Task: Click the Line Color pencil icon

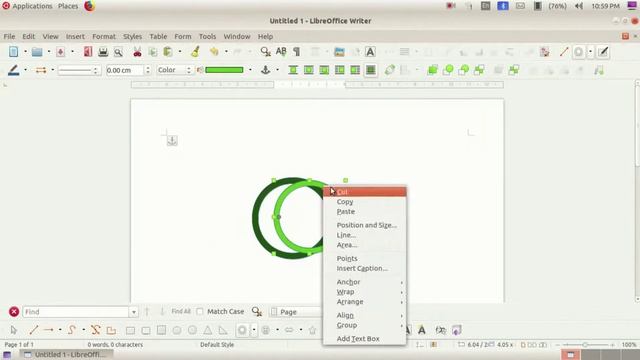Action: [x=13, y=70]
